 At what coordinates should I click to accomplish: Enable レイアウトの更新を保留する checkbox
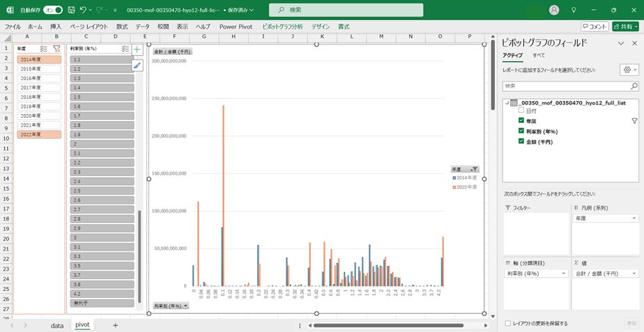[507, 323]
